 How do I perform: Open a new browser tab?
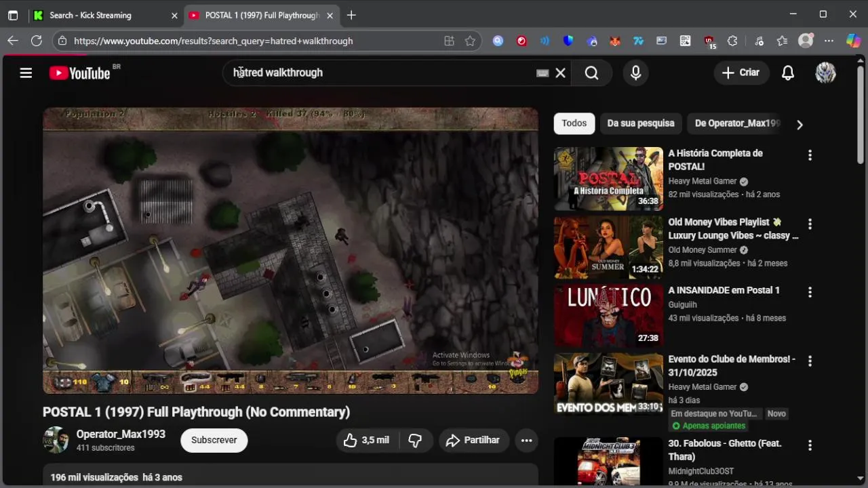click(351, 15)
